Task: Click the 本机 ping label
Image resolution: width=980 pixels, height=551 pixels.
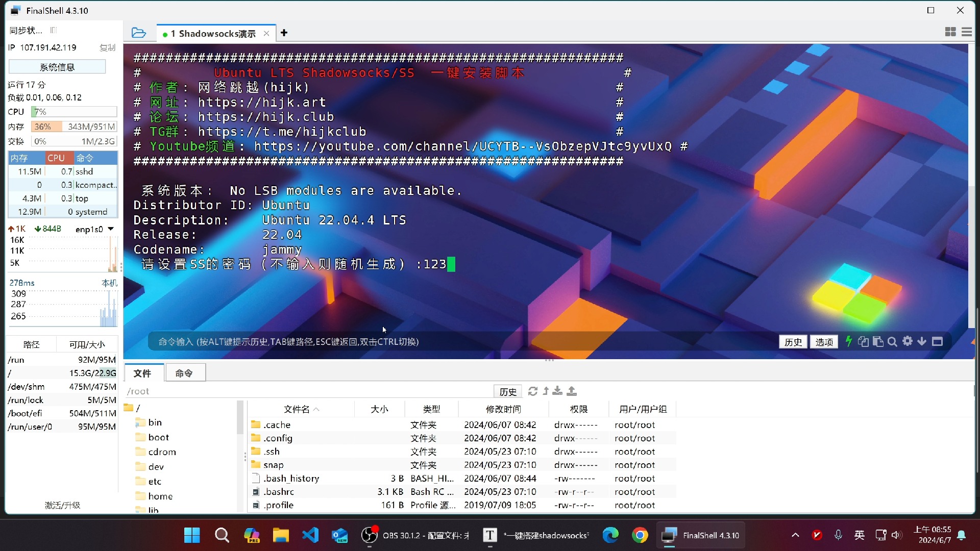Action: [109, 283]
